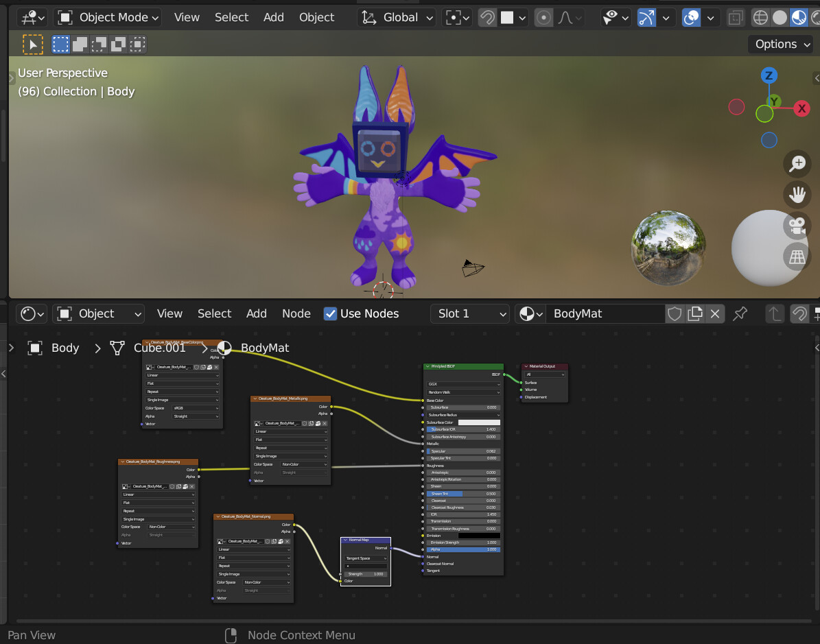This screenshot has height=644, width=820.
Task: Collapse the Principled BSDF node
Action: [x=427, y=366]
